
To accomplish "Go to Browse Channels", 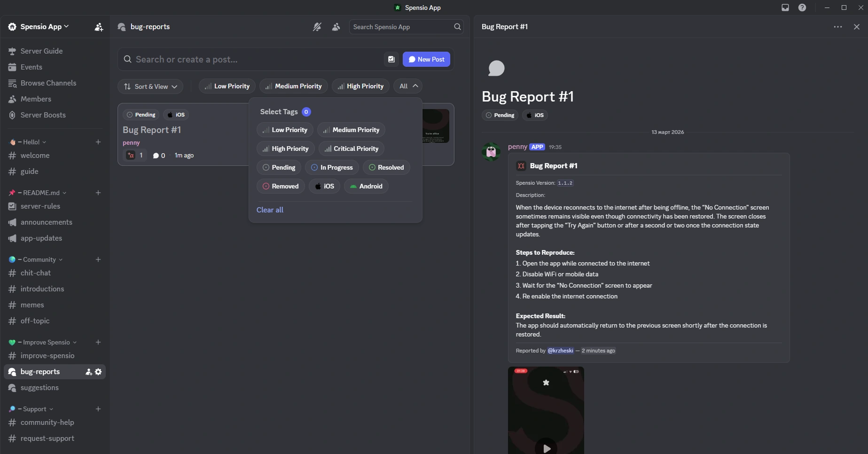I will tap(48, 83).
